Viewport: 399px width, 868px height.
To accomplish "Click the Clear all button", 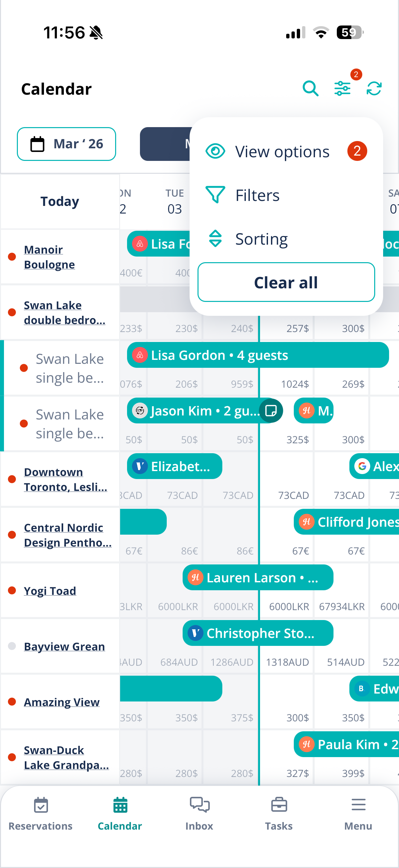I will pyautogui.click(x=286, y=282).
